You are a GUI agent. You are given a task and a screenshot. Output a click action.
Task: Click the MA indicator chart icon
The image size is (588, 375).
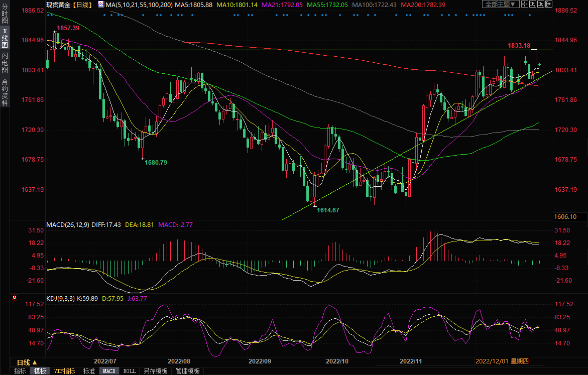point(101,5)
